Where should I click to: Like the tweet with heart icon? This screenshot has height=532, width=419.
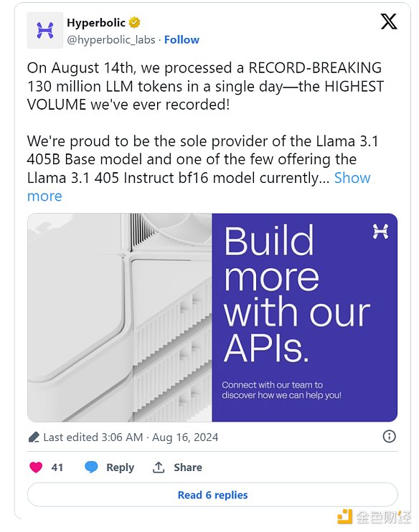coord(36,467)
